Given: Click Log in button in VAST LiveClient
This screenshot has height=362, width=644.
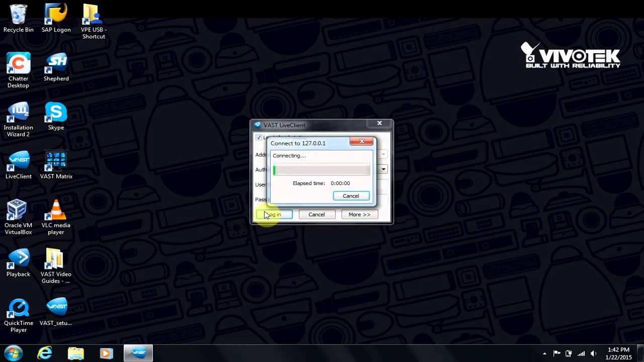Looking at the screenshot, I should 274,215.
